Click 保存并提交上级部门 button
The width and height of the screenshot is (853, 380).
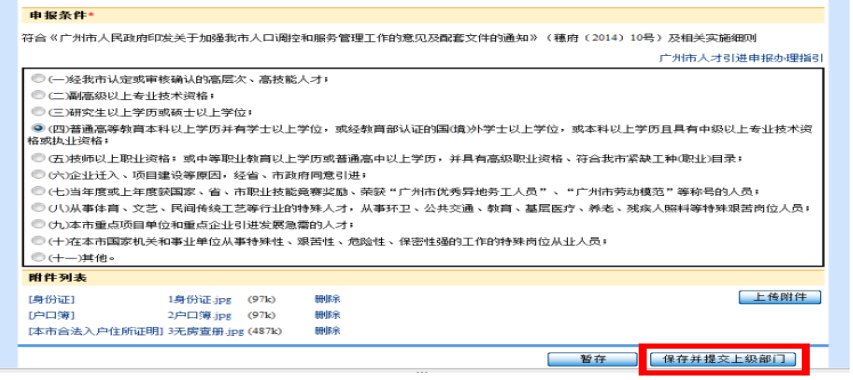point(723,359)
